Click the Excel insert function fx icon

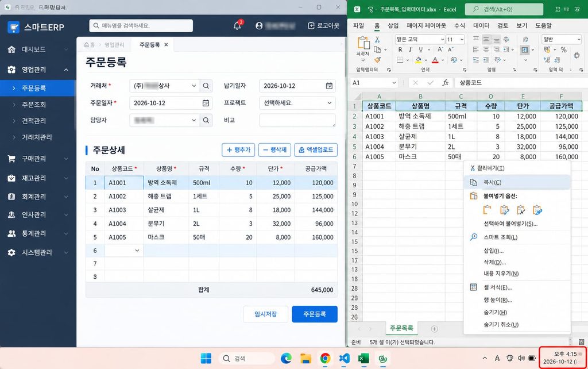(x=445, y=83)
